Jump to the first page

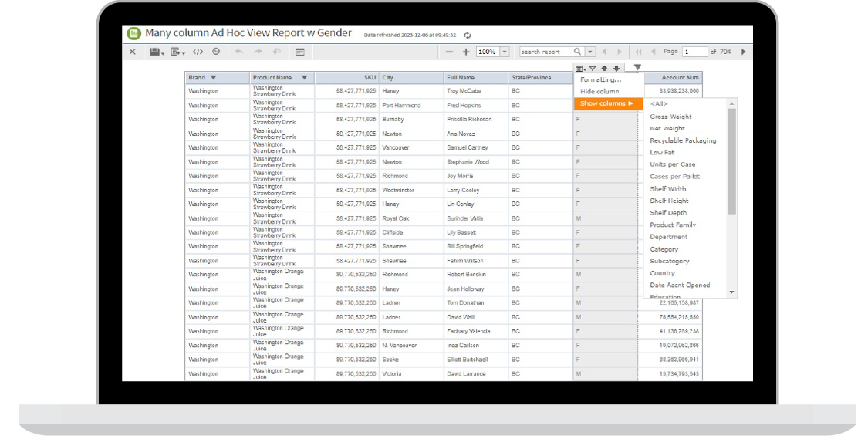(x=638, y=52)
